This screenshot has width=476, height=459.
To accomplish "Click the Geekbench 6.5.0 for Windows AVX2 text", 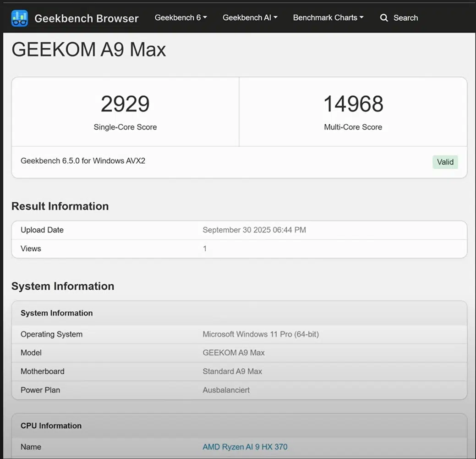I will pyautogui.click(x=83, y=161).
